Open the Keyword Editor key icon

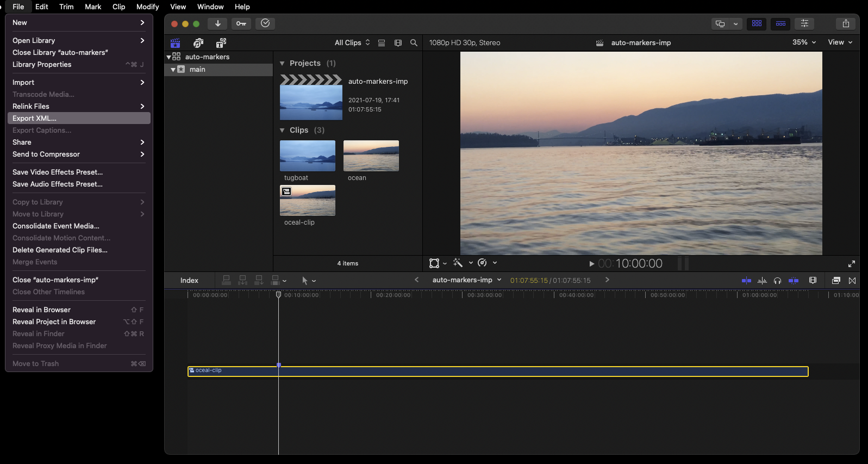tap(241, 23)
